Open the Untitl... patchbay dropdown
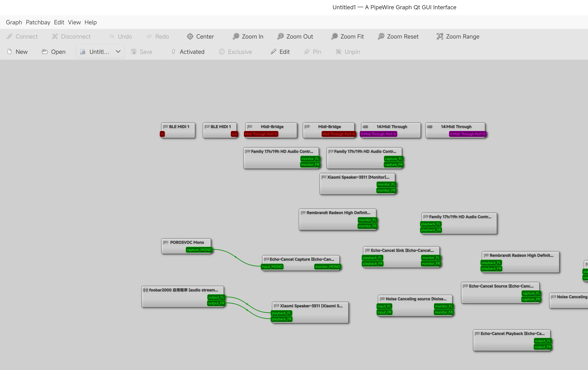The height and width of the screenshot is (370, 588). pyautogui.click(x=100, y=52)
